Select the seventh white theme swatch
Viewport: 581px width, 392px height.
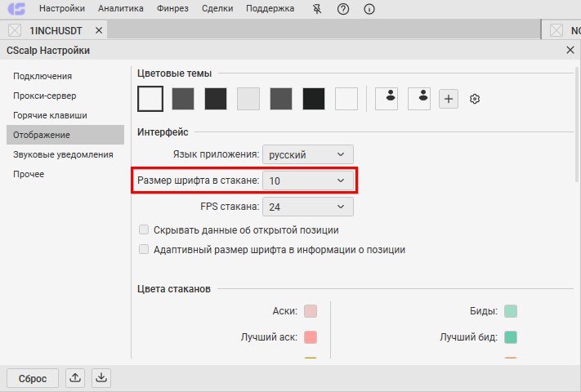[x=346, y=99]
